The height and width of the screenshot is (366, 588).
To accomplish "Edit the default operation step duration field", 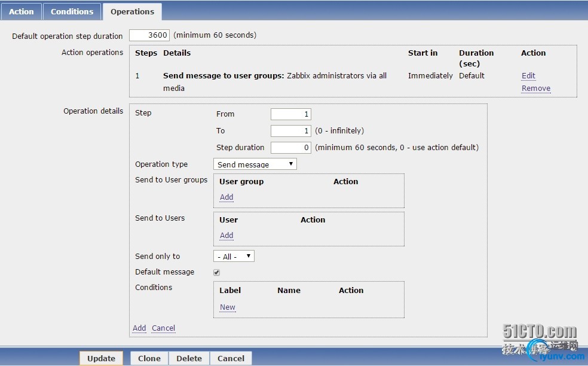I will pos(149,35).
